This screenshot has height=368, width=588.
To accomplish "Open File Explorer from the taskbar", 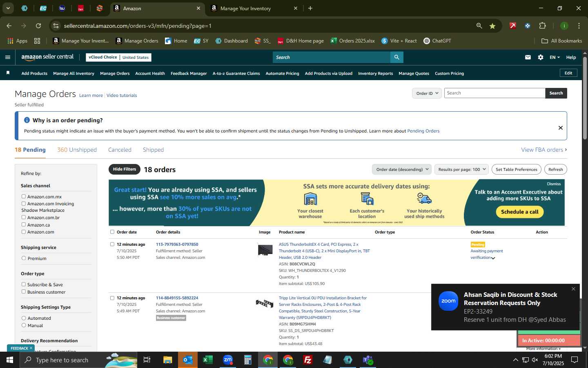I will [x=168, y=360].
